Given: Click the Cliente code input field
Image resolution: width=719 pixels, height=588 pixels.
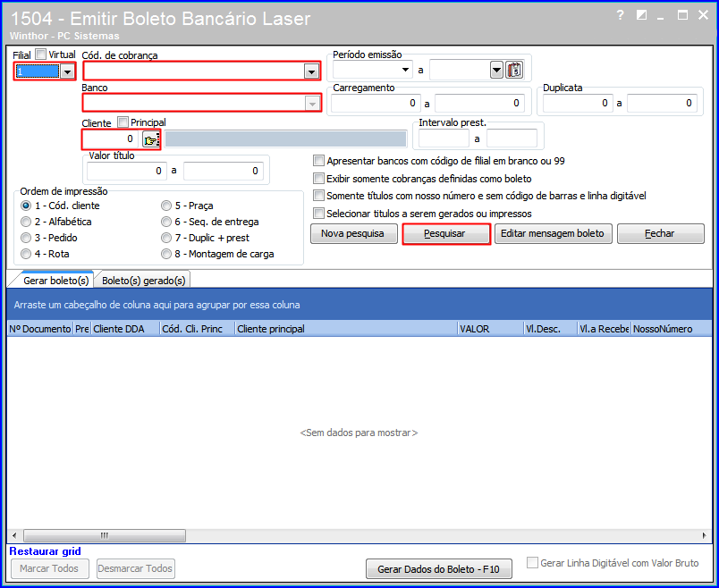Looking at the screenshot, I should pos(110,139).
